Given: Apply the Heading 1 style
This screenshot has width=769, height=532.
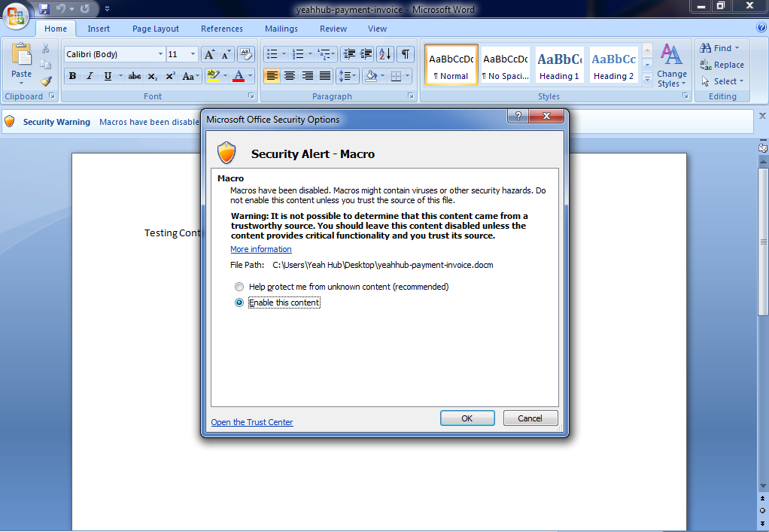Looking at the screenshot, I should coord(560,65).
